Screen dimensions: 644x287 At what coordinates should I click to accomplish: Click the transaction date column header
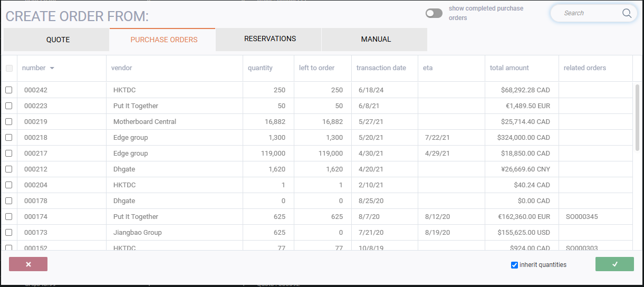(381, 68)
